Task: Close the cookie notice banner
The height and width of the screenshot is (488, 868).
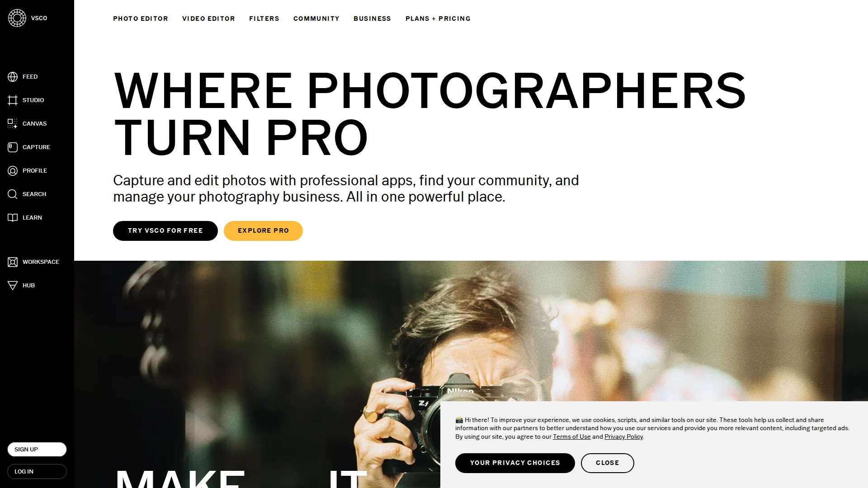Action: [607, 463]
